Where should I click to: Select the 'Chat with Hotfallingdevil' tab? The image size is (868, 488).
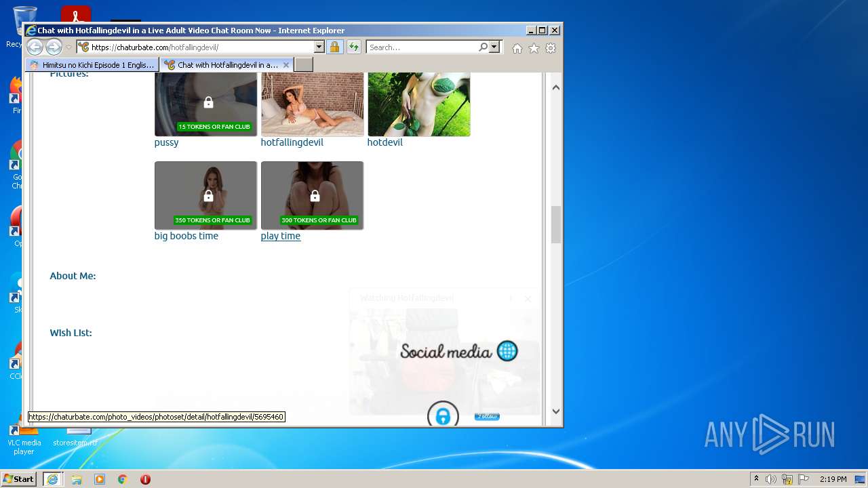pos(227,65)
